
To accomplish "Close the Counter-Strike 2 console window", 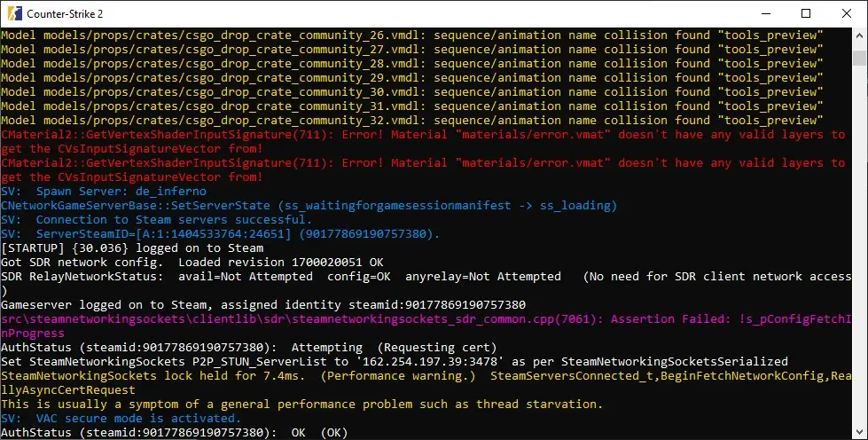I will point(847,13).
